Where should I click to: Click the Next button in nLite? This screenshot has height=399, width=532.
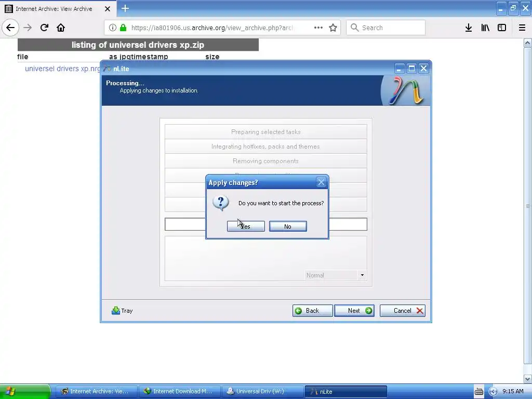[x=354, y=311]
